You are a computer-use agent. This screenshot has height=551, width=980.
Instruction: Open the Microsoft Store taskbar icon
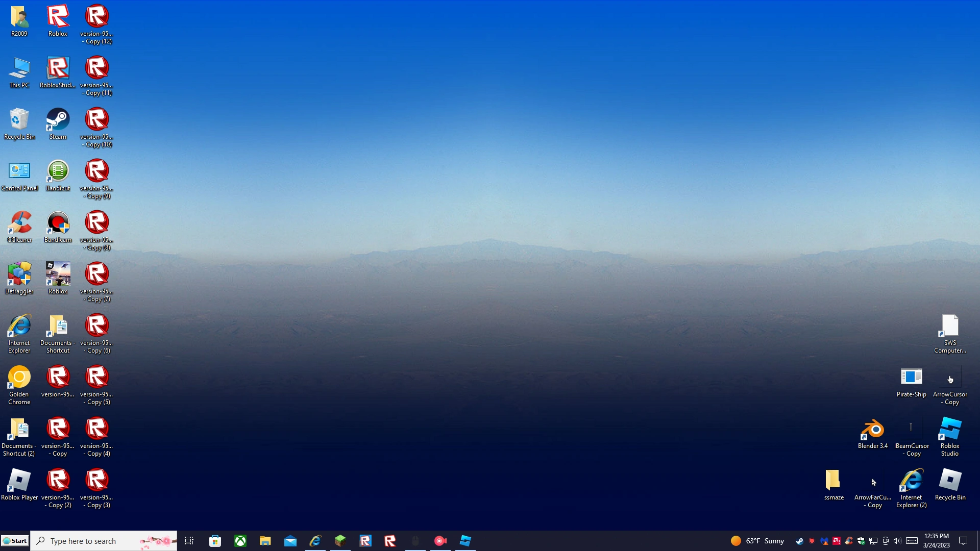click(x=215, y=541)
